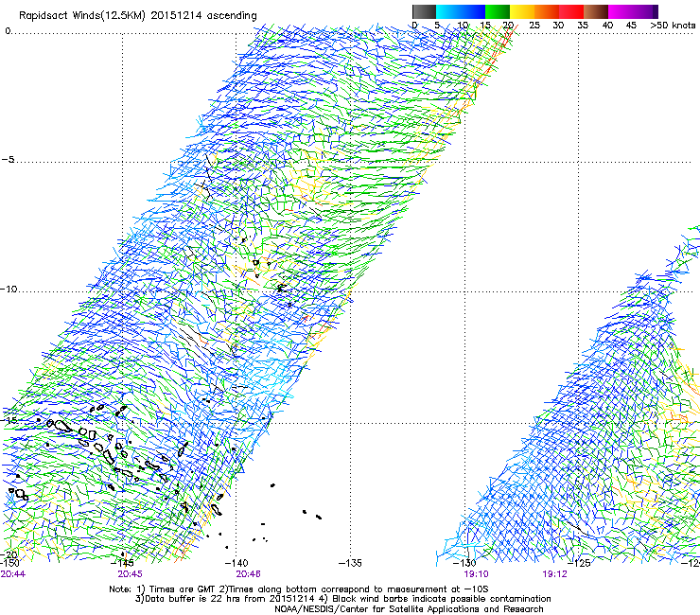The width and height of the screenshot is (700, 615).
Task: Click the latitude label '0' at top left
Action: (8, 31)
